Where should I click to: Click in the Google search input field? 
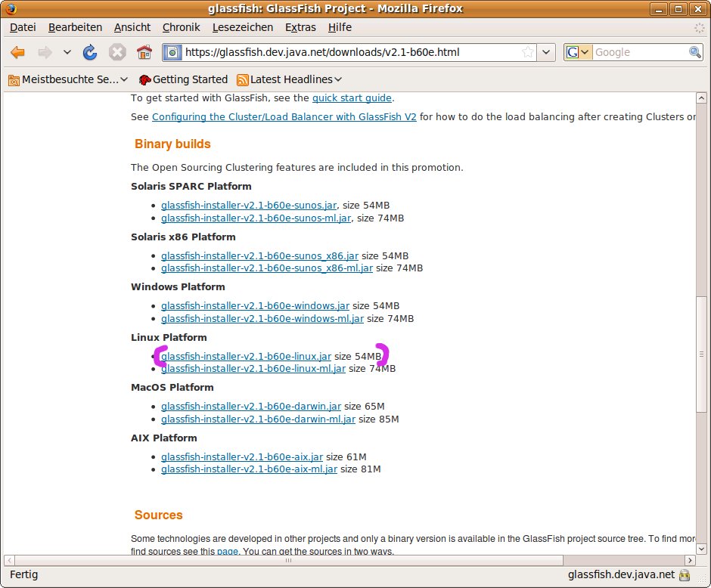(639, 52)
